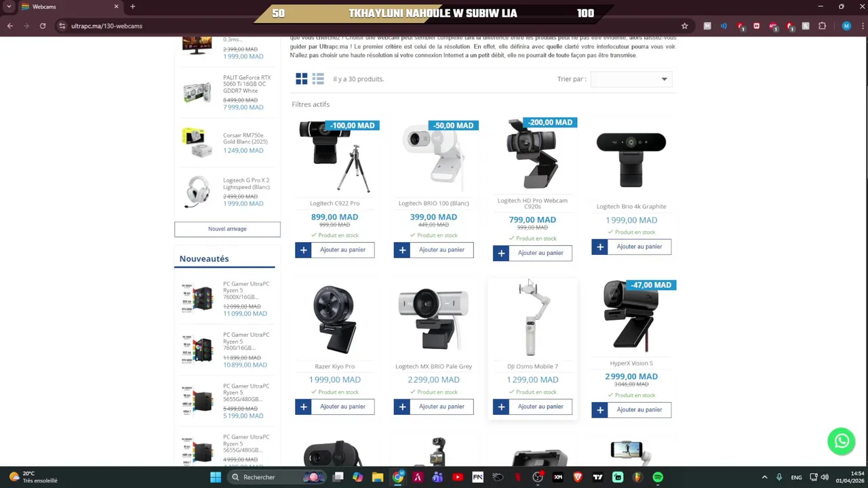Image resolution: width=868 pixels, height=488 pixels.
Task: Bookmark this page with the star icon
Action: point(684,26)
